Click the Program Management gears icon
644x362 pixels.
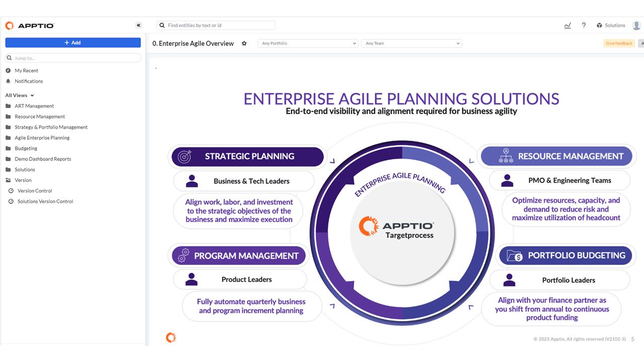(183, 255)
